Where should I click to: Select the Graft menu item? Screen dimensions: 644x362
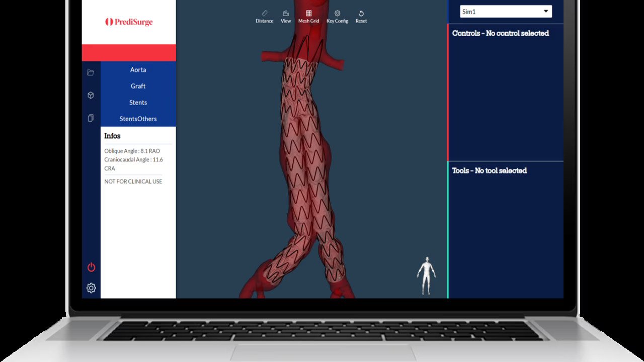(138, 86)
